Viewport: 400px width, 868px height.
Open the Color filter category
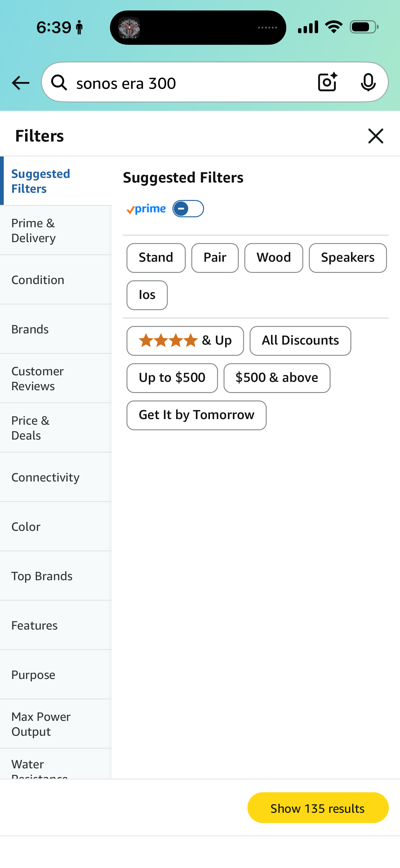pos(56,527)
